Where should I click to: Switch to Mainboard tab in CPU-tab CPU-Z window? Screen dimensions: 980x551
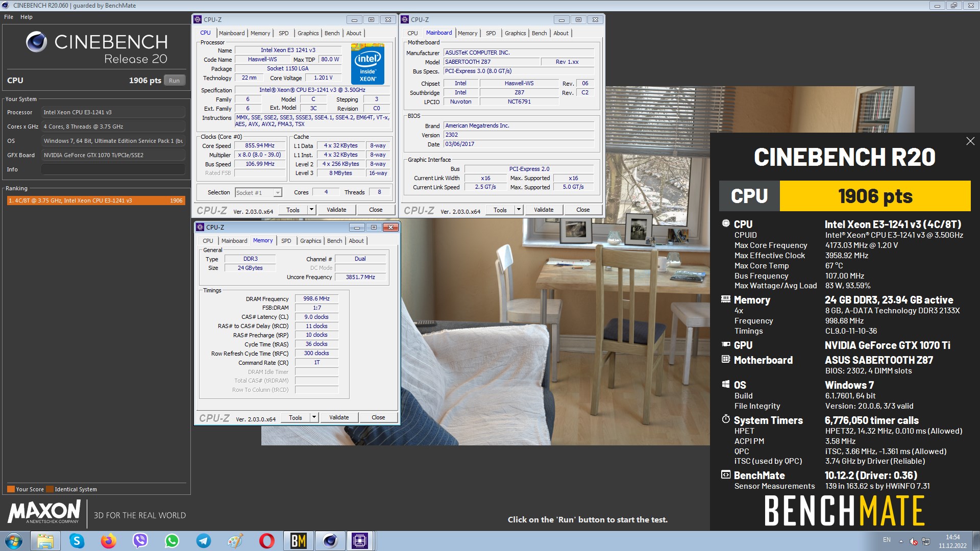232,33
